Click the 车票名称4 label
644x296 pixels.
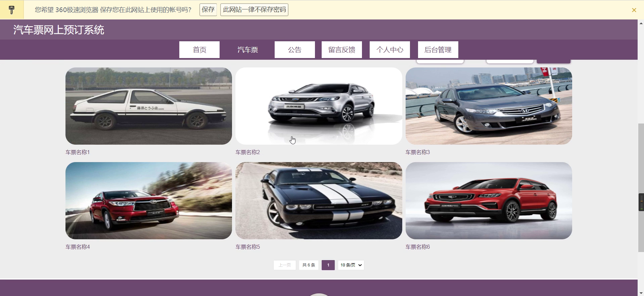tap(78, 247)
